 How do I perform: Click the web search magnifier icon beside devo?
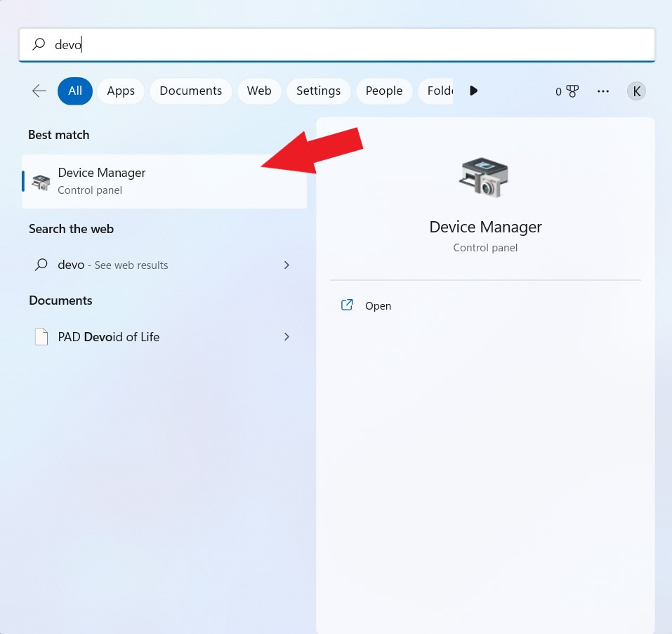(41, 265)
